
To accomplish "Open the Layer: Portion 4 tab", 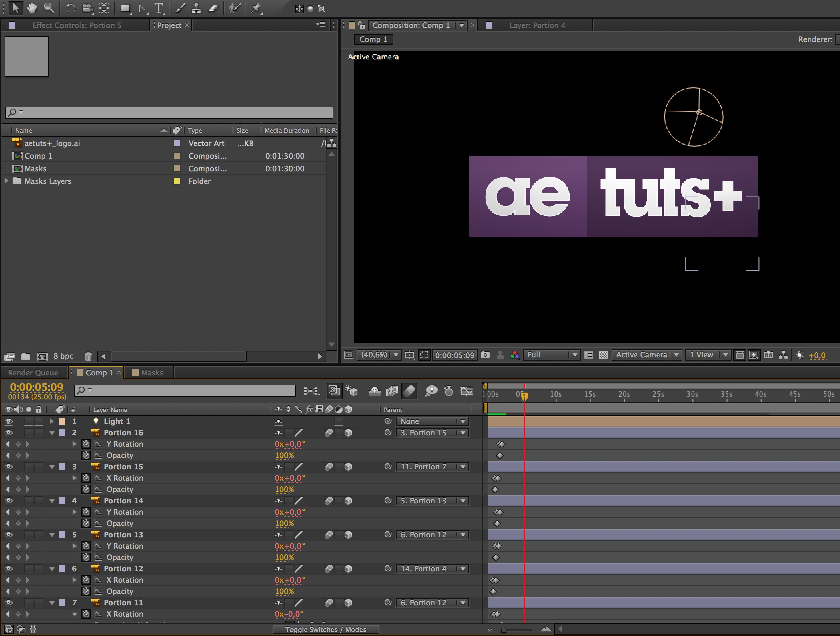I will point(537,25).
